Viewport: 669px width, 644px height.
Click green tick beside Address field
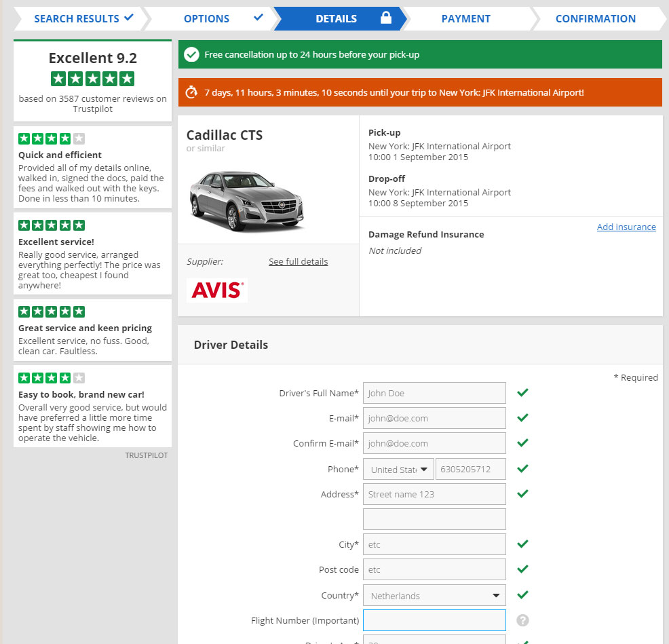[522, 494]
